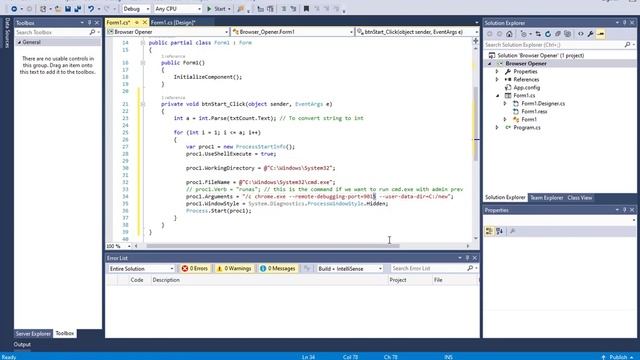
Task: Toggle the Preview Selected Items icon
Action: (600, 34)
